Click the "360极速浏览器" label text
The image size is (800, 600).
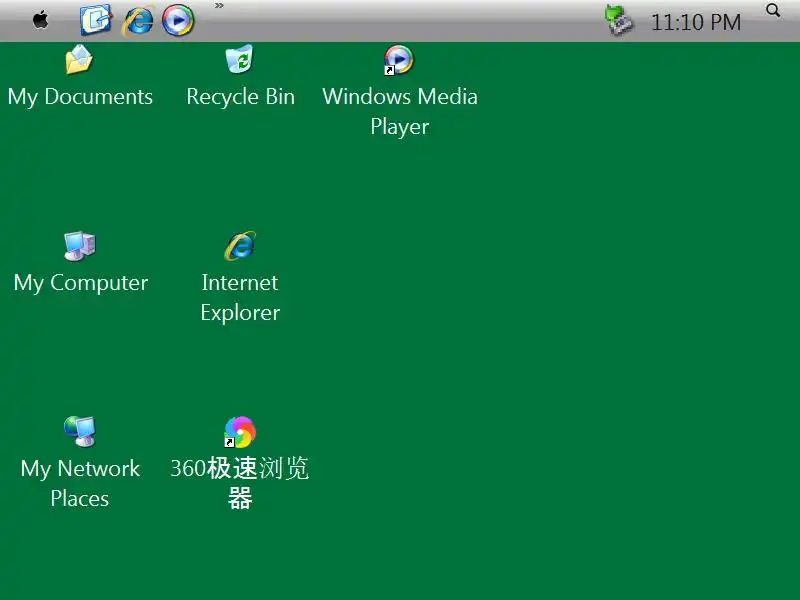click(240, 483)
